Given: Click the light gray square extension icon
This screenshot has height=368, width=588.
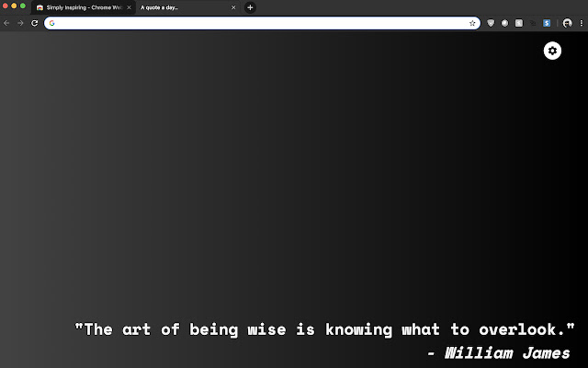Looking at the screenshot, I should tap(519, 23).
